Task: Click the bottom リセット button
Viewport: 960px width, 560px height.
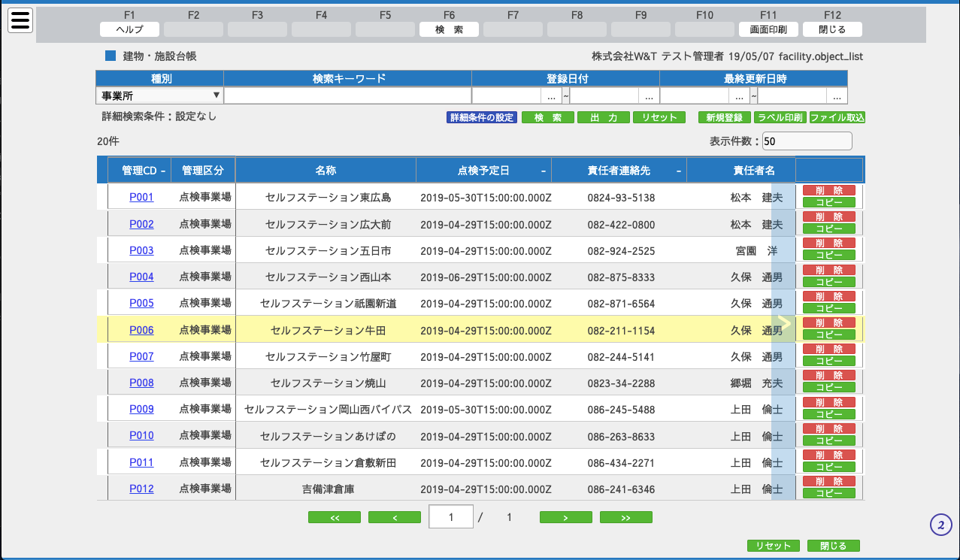Action: click(x=774, y=546)
